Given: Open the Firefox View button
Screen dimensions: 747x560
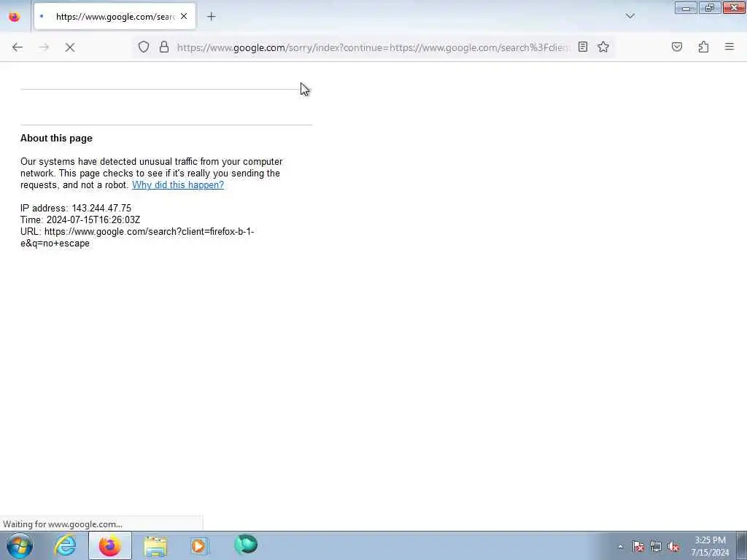Looking at the screenshot, I should click(15, 17).
